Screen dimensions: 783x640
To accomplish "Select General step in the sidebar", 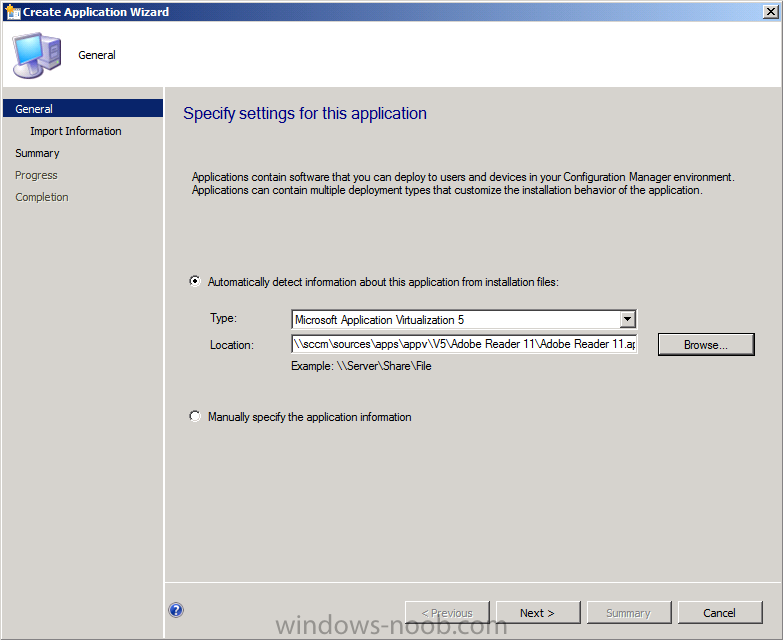I will pyautogui.click(x=83, y=108).
